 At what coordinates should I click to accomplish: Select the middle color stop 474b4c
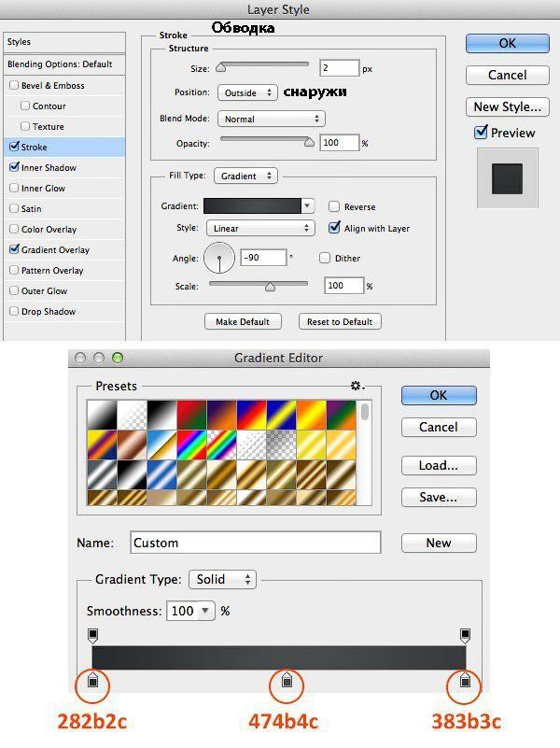pos(287,680)
